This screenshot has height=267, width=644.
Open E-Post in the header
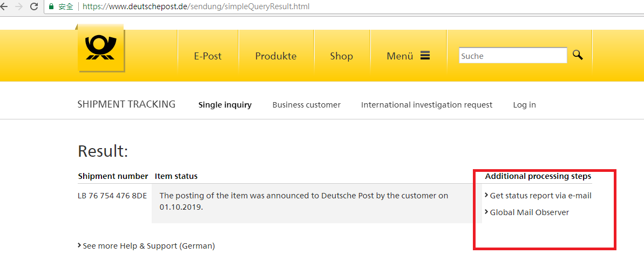pyautogui.click(x=208, y=56)
